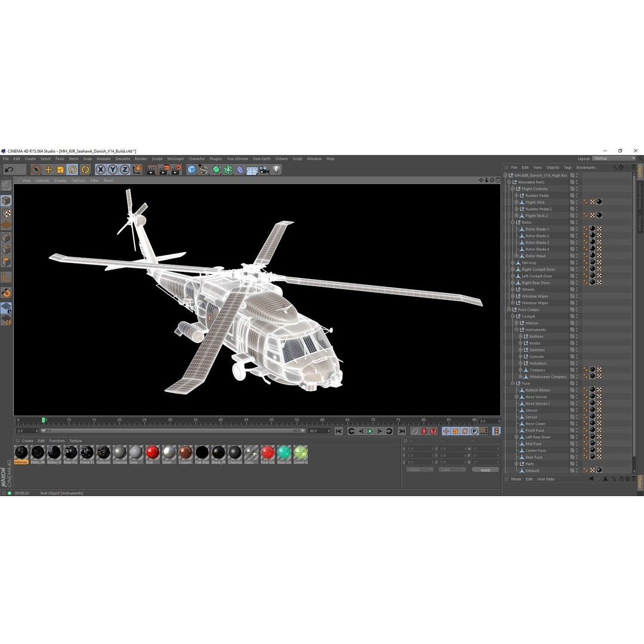
Task: Go to the end of animation
Action: point(402,431)
